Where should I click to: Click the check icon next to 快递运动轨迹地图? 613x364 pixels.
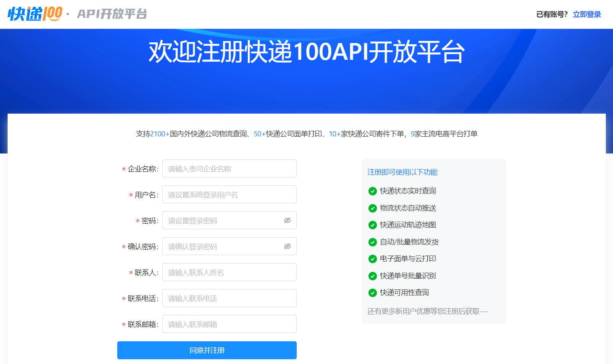(x=372, y=225)
